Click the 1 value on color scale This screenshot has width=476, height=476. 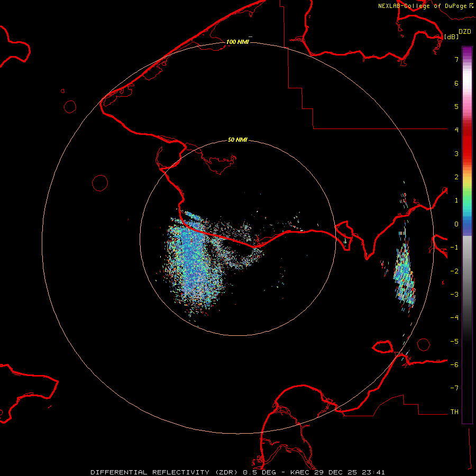point(456,200)
